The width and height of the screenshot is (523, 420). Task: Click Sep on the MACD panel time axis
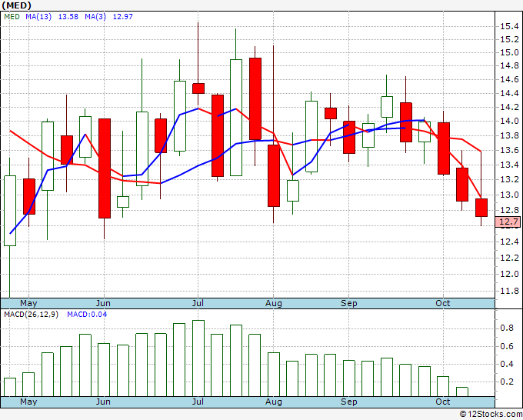tap(349, 402)
